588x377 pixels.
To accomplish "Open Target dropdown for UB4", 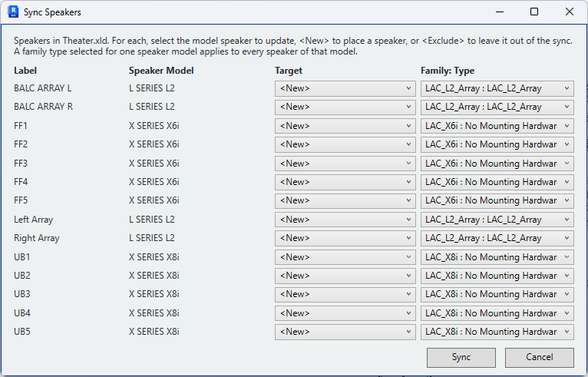I will (345, 313).
